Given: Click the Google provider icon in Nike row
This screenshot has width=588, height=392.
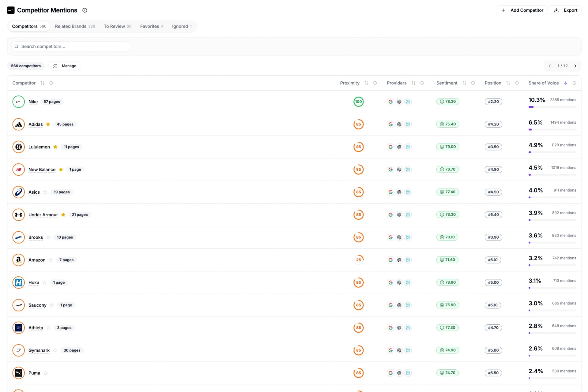Looking at the screenshot, I should coord(390,102).
